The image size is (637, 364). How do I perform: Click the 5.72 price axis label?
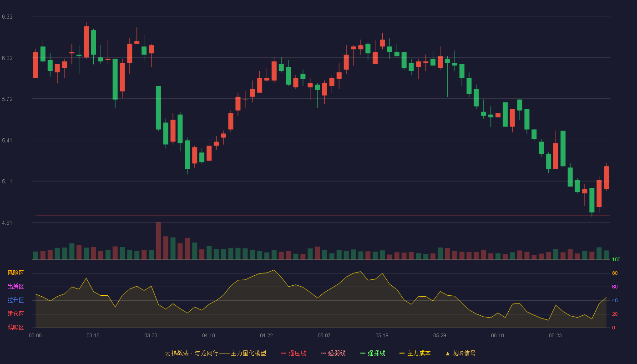pos(7,99)
